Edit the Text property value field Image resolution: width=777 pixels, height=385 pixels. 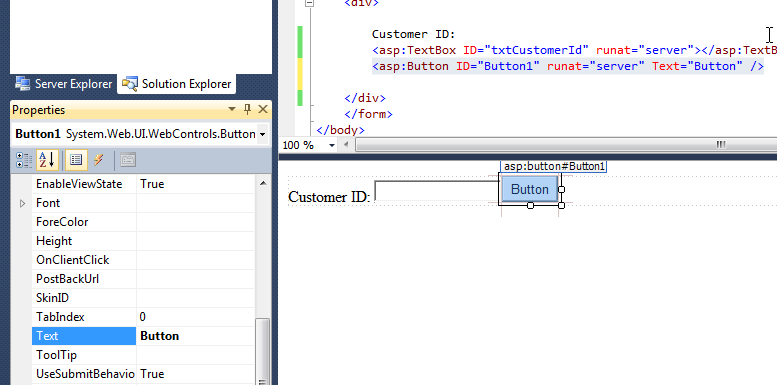click(196, 336)
